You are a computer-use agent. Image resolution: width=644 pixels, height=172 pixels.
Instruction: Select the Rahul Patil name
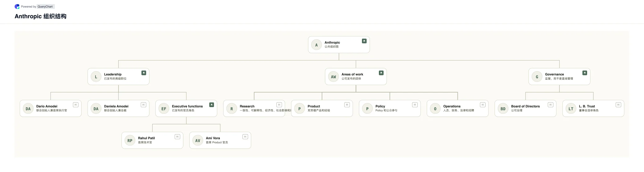tap(146, 138)
